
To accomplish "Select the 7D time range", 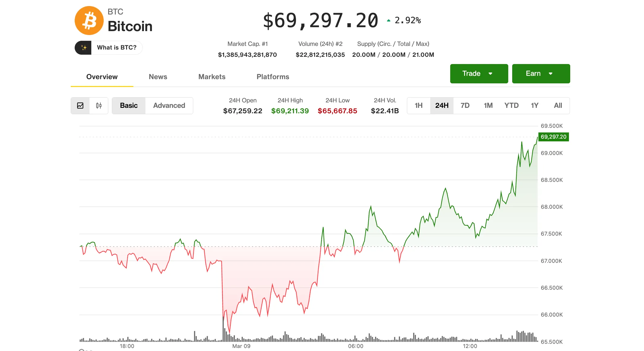I will 465,105.
